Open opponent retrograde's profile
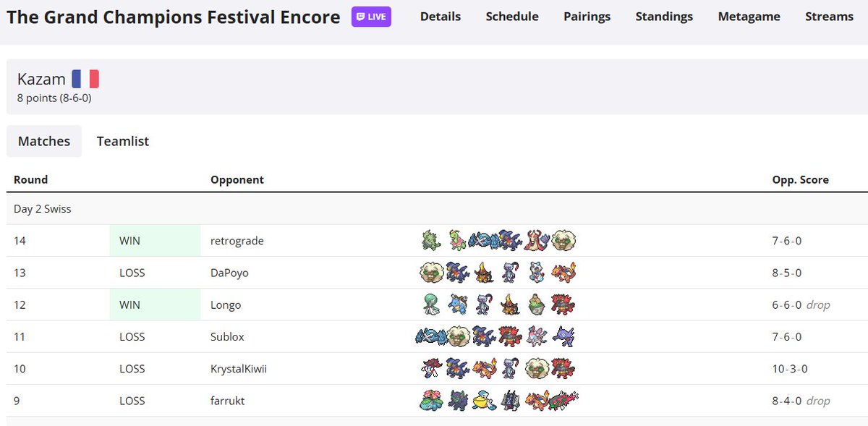The height and width of the screenshot is (426, 868). click(x=237, y=241)
